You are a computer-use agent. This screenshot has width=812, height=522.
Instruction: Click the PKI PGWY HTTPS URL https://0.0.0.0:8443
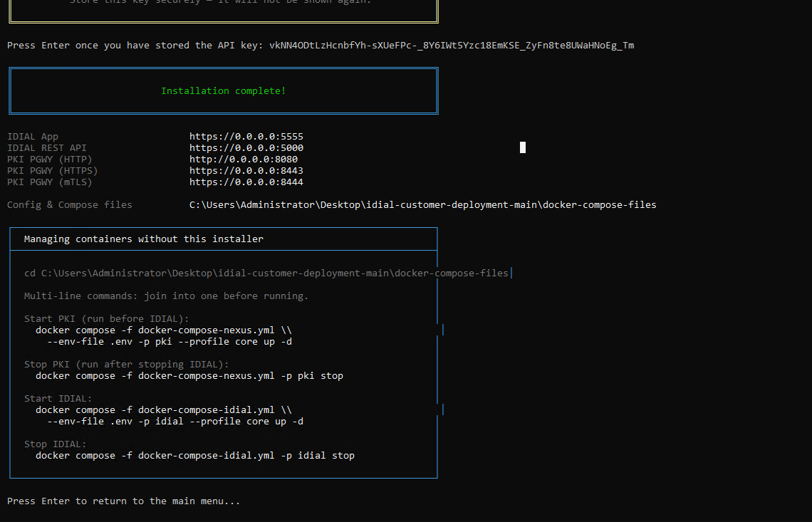tap(246, 170)
